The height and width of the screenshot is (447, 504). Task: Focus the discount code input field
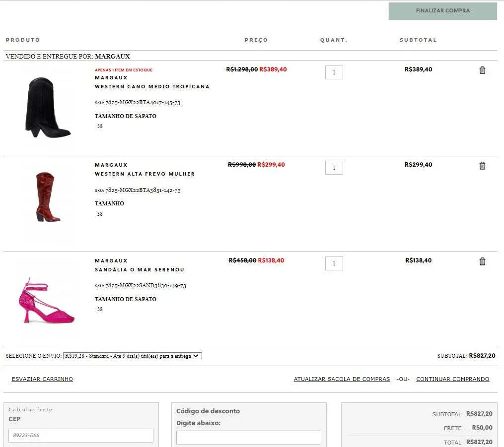coord(248,438)
